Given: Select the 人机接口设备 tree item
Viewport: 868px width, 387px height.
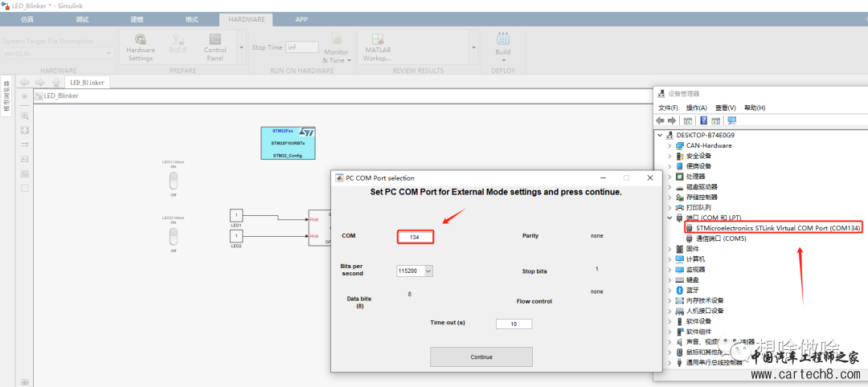Looking at the screenshot, I should pyautogui.click(x=699, y=311).
